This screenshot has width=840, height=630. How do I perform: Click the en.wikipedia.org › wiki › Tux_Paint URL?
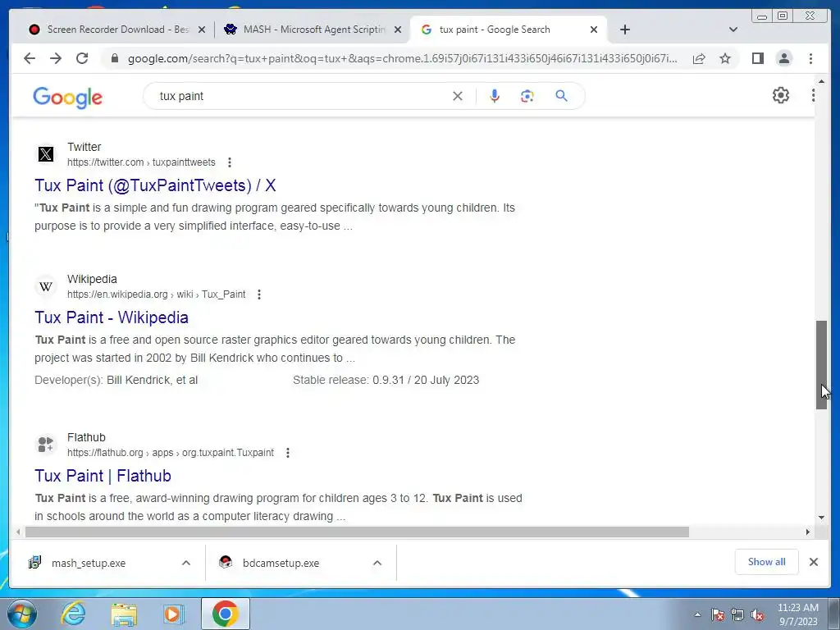[157, 294]
